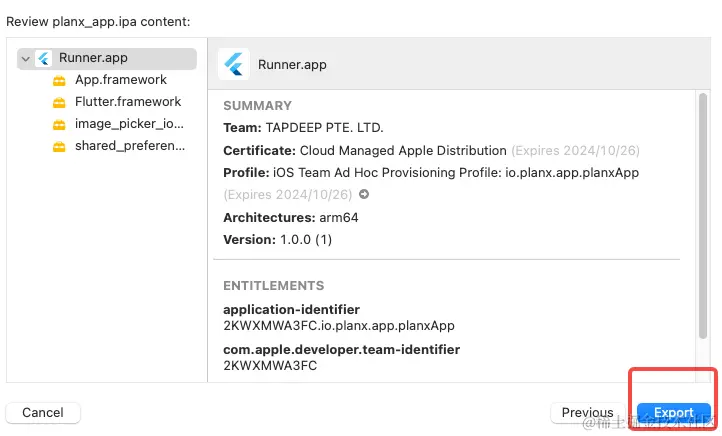Collapse the Runner.app tree node
722x436 pixels.
(x=25, y=59)
